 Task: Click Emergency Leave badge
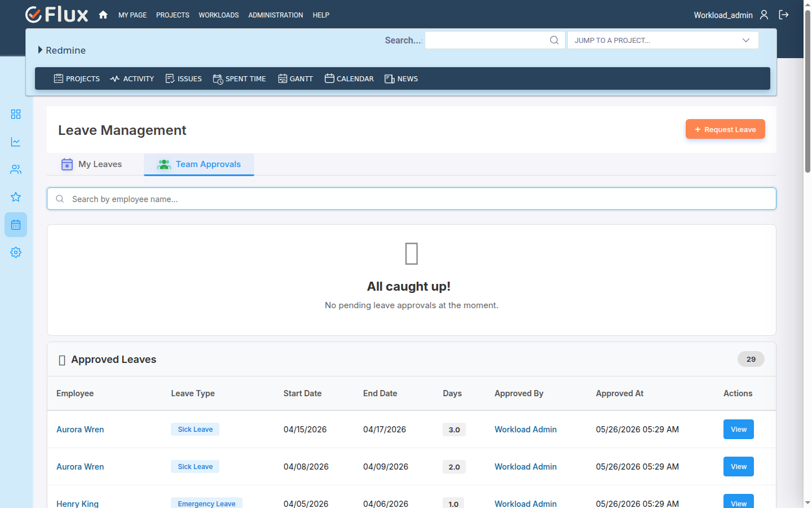click(x=206, y=503)
